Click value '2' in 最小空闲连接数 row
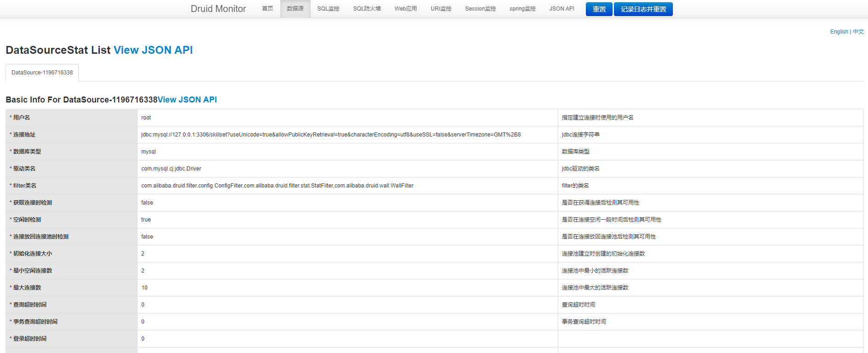 (x=143, y=271)
